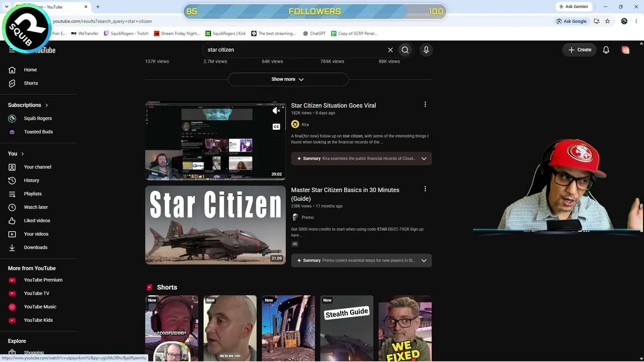
Task: Open Star Citizen Situation Goes Viral title
Action: (334, 106)
